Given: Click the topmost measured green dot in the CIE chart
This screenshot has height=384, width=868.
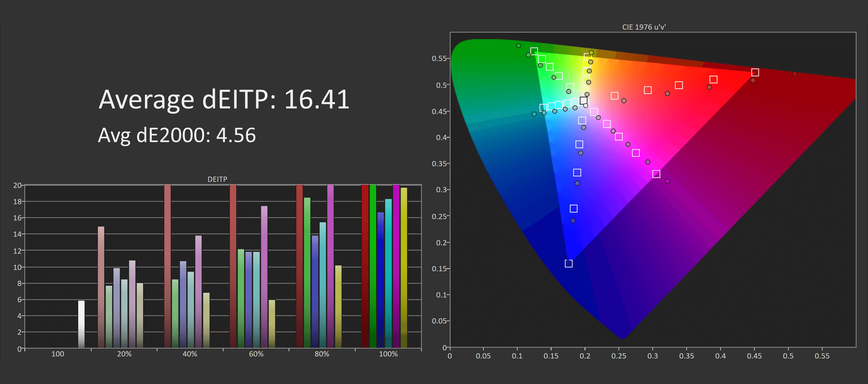Looking at the screenshot, I should click(519, 45).
